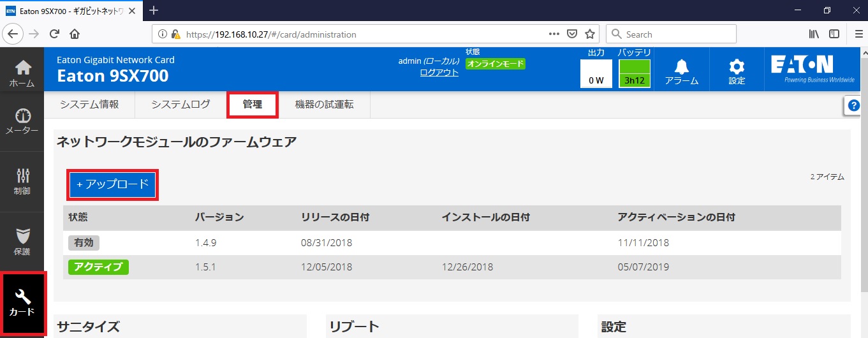Viewport: 868px width, 338px height.
Task: Click the + アップロード upload button
Action: (x=112, y=184)
